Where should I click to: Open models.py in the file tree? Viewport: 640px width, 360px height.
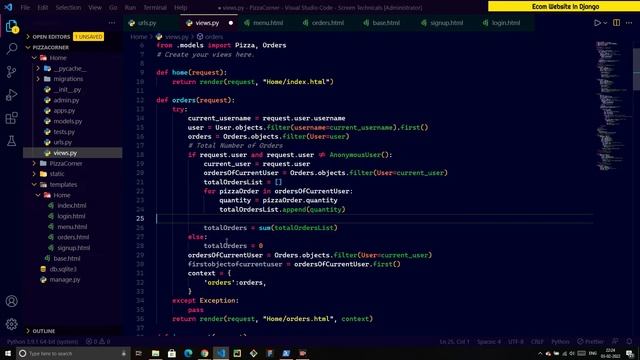click(68, 121)
